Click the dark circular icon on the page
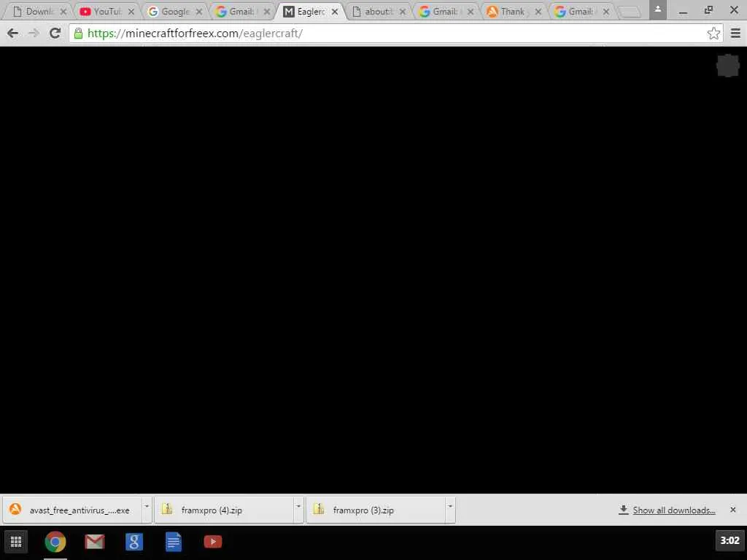This screenshot has width=747, height=560. point(728,65)
